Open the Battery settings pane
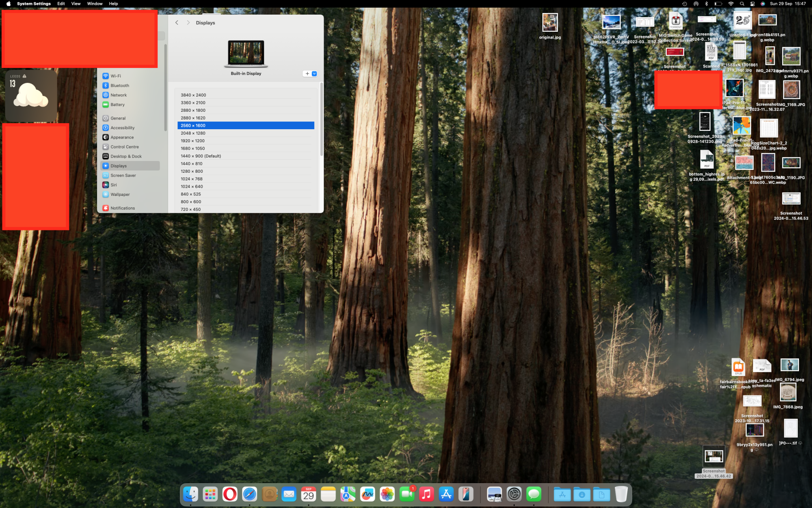Viewport: 812px width, 508px height. 117,104
